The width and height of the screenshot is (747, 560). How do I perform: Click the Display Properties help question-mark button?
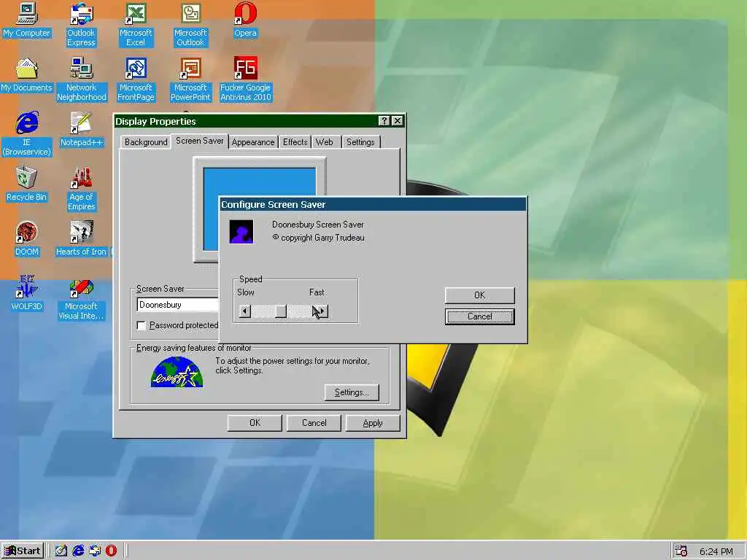coord(384,121)
